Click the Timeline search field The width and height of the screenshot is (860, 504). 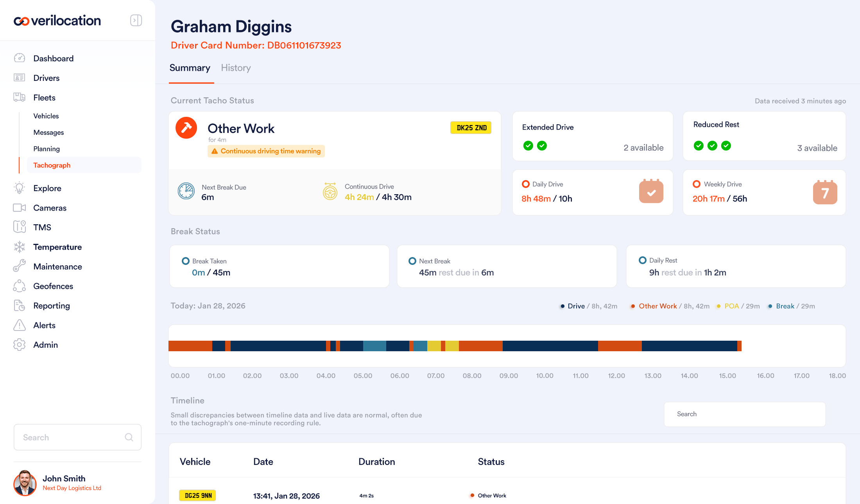[x=745, y=414]
